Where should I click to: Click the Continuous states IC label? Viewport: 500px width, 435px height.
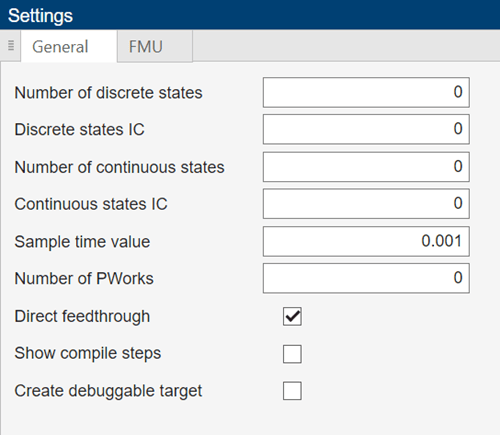point(91,204)
